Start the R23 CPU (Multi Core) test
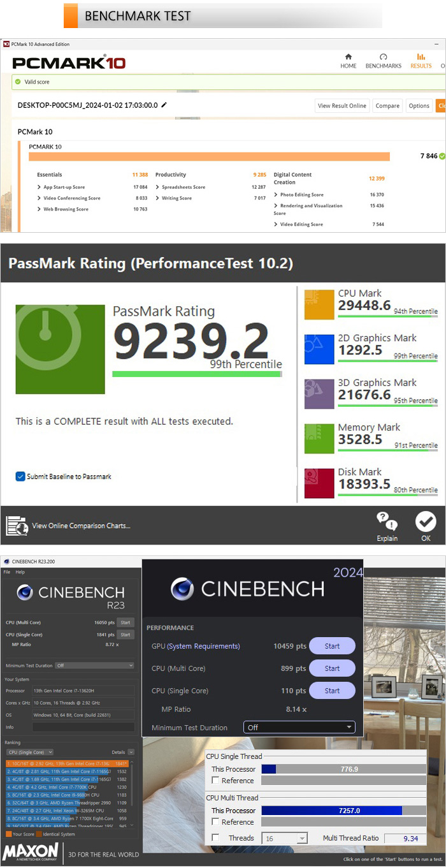Viewport: 446px width, 868px height. pos(126,622)
